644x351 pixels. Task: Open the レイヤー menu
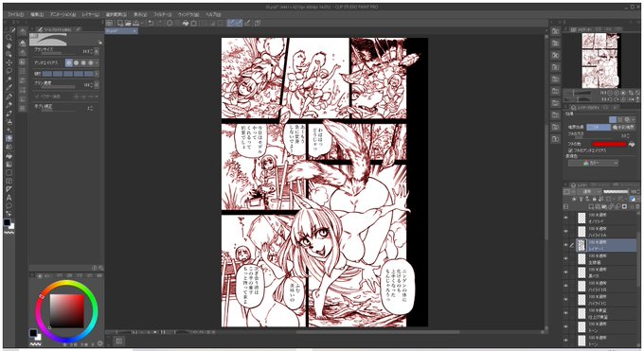90,14
